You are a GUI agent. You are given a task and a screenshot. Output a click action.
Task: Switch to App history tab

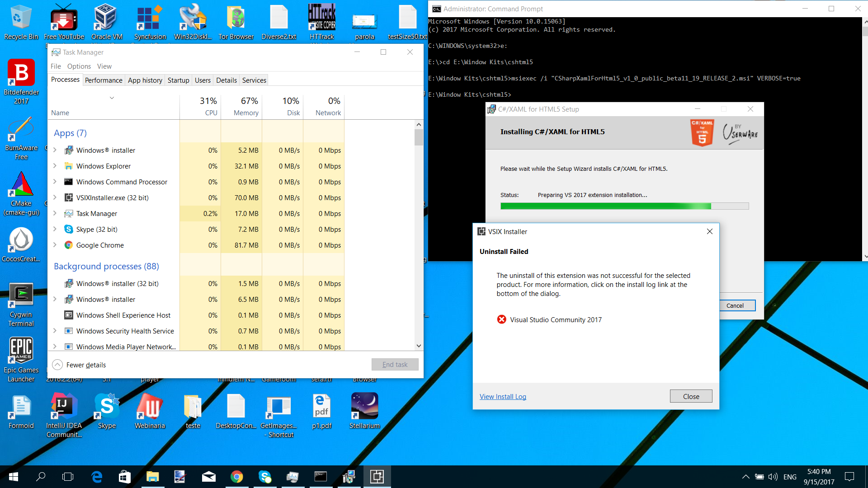[x=145, y=80]
